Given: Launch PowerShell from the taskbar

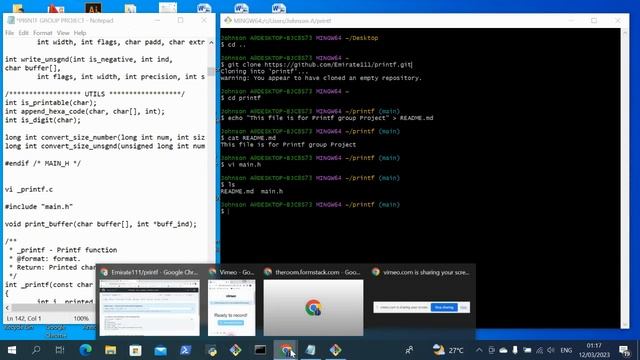Looking at the screenshot, I should pos(186,350).
